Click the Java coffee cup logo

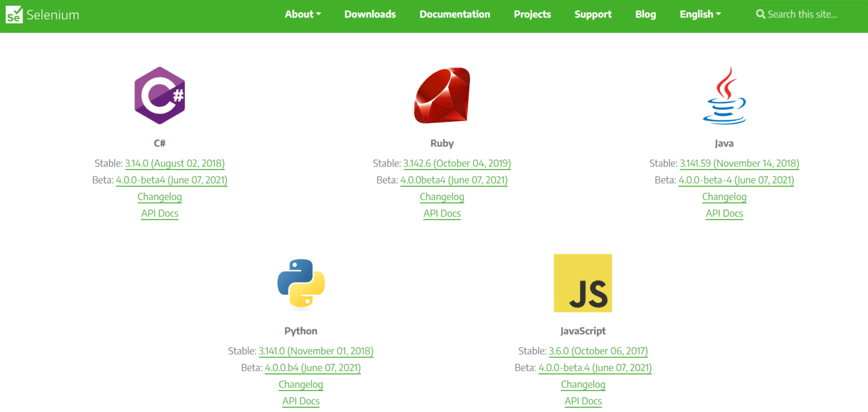pyautogui.click(x=724, y=96)
